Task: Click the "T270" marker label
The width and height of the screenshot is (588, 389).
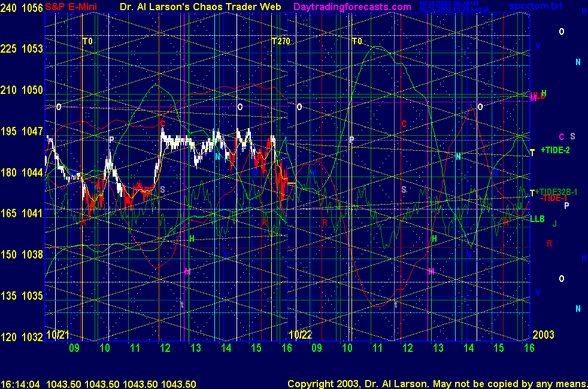Action: (281, 41)
